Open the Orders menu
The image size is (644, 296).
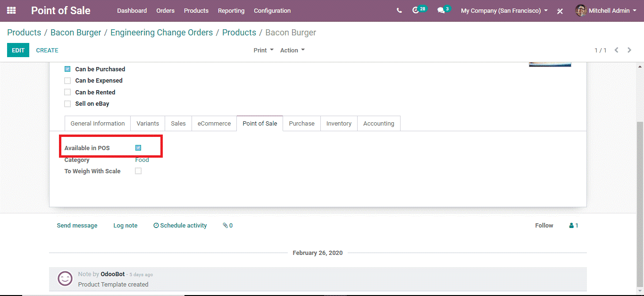click(166, 10)
